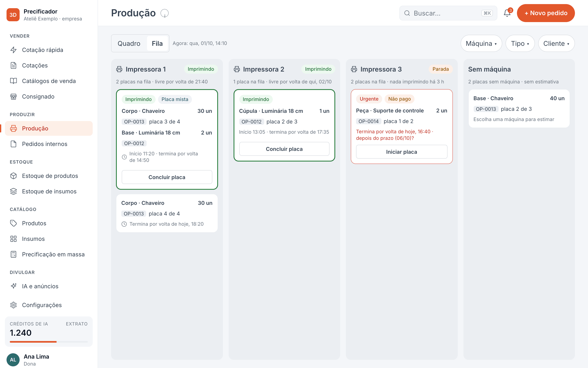This screenshot has height=368, width=588.
Task: Open Estoque de insumos layers icon
Action: tap(14, 191)
